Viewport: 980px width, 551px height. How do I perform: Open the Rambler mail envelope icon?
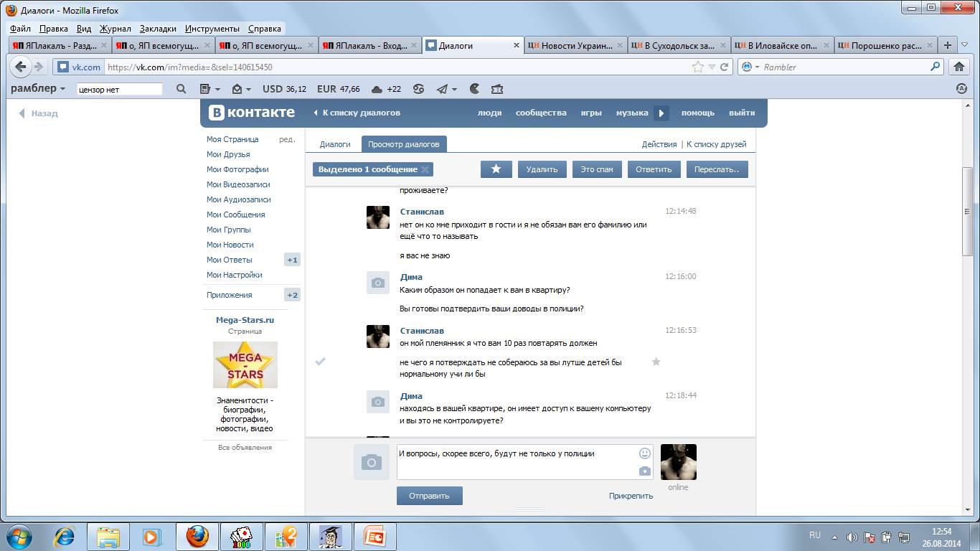(x=237, y=89)
